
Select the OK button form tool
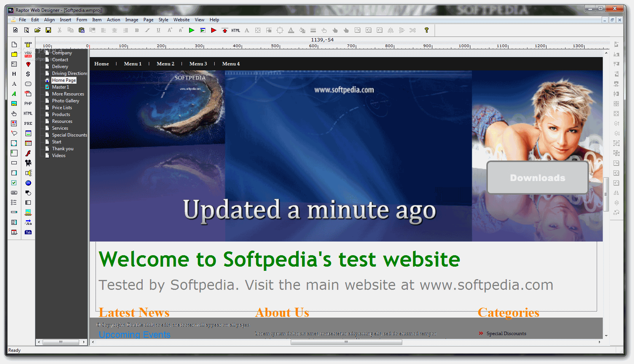14,192
